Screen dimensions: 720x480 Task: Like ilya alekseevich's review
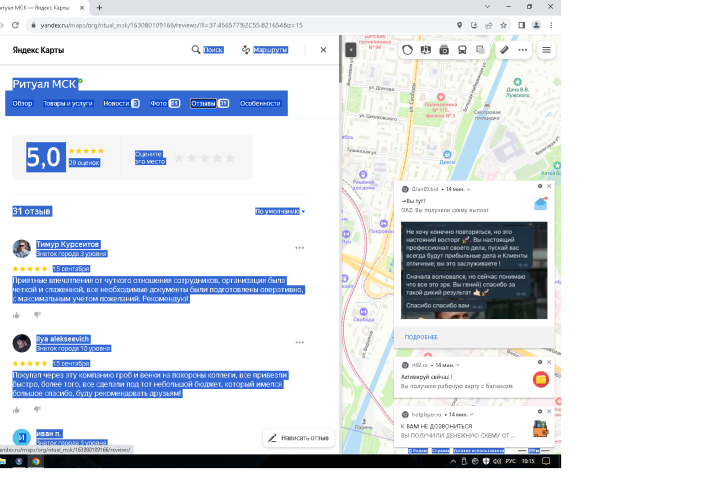(x=17, y=410)
